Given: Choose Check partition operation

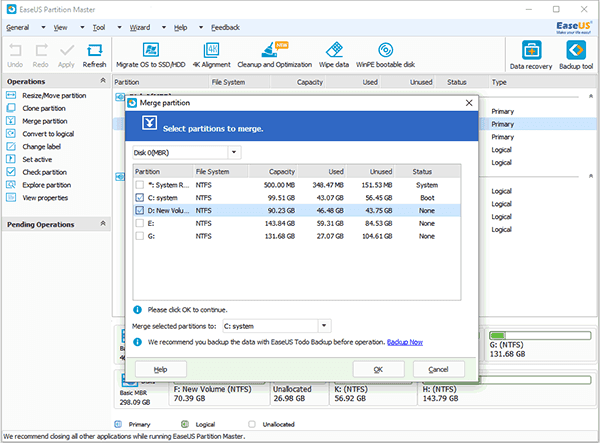Looking at the screenshot, I should pyautogui.click(x=44, y=172).
